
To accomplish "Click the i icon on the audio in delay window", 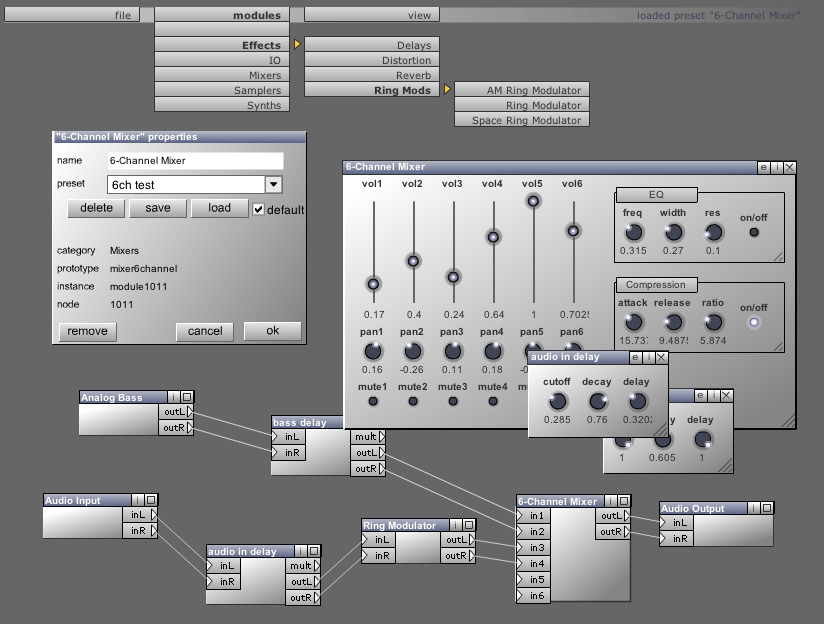I will tap(648, 357).
